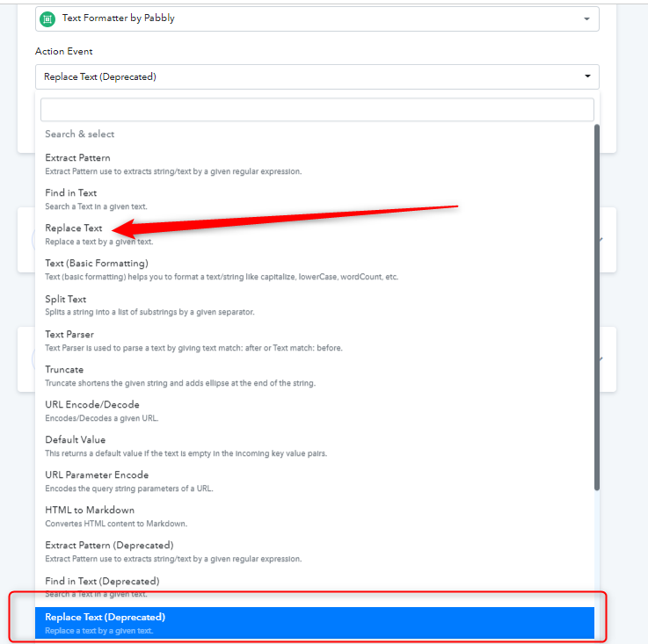Expand the Action Event dropdown arrow
The image size is (648, 644).
(x=587, y=76)
